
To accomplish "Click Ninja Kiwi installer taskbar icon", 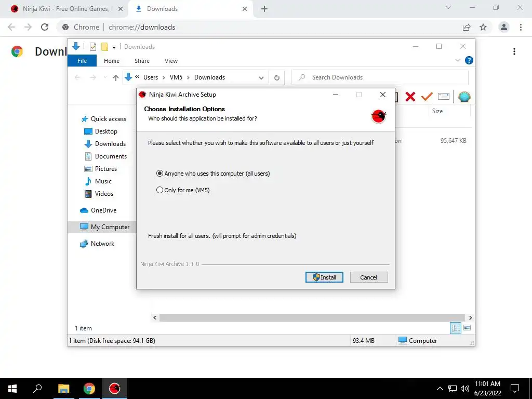I will (x=115, y=389).
